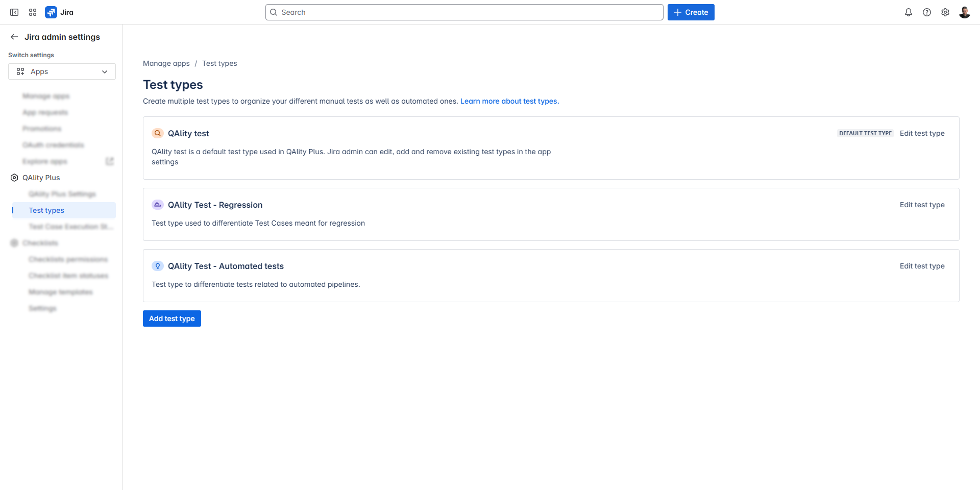The height and width of the screenshot is (490, 980).
Task: Click the Add test type button
Action: pyautogui.click(x=172, y=318)
